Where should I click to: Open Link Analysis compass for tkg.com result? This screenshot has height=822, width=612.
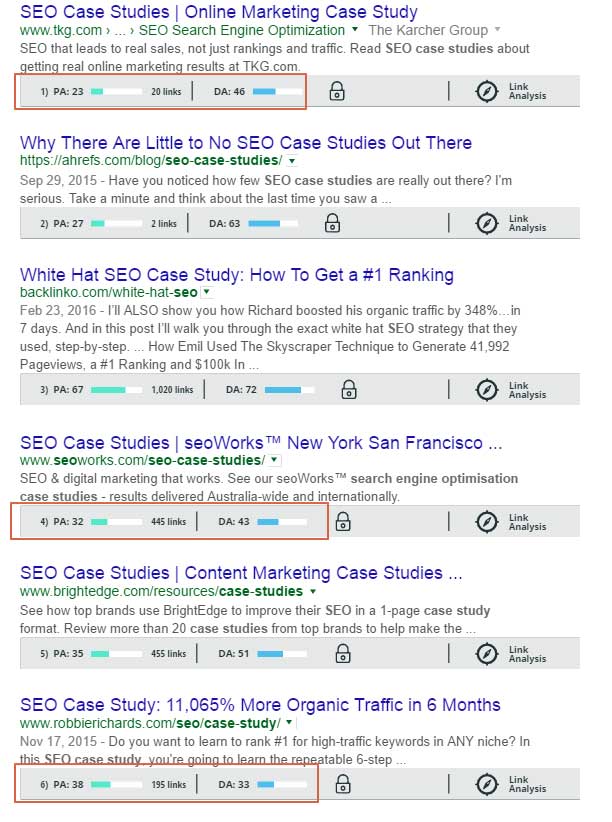tap(486, 91)
